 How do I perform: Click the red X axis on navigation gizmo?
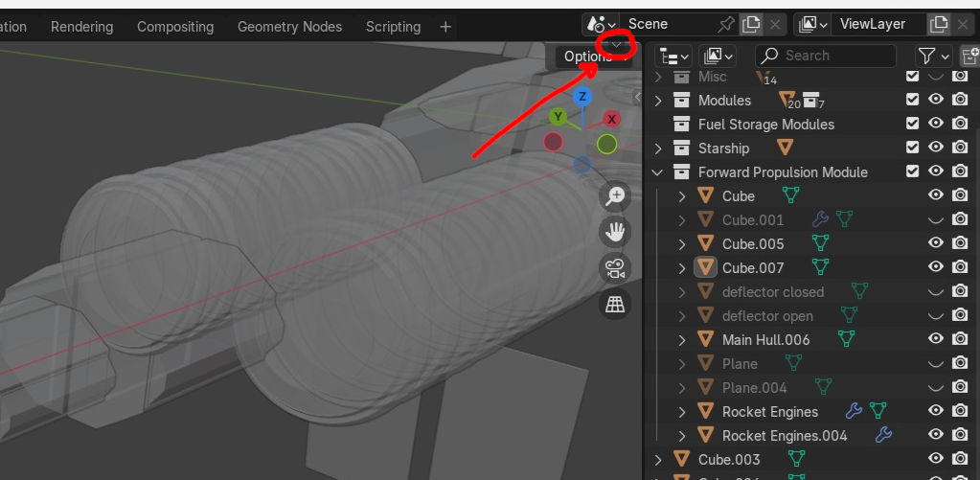(611, 119)
